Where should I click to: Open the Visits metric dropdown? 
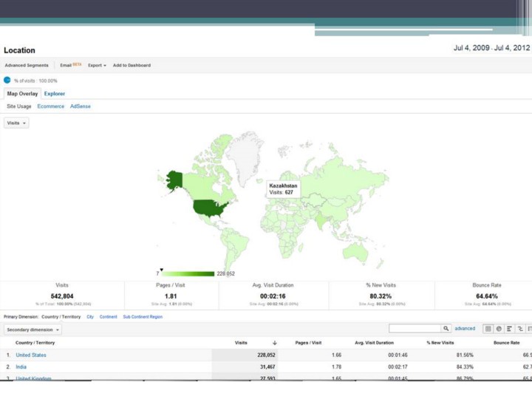(16, 123)
